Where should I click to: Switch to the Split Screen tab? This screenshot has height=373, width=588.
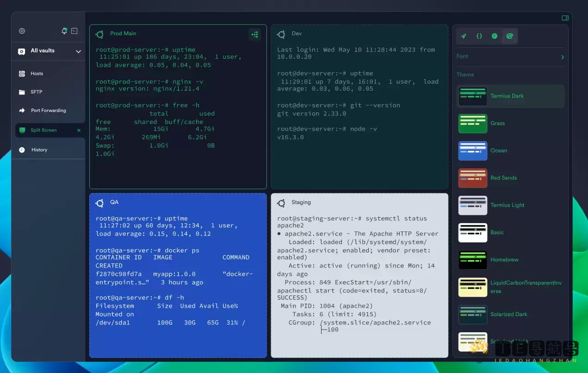[50, 130]
